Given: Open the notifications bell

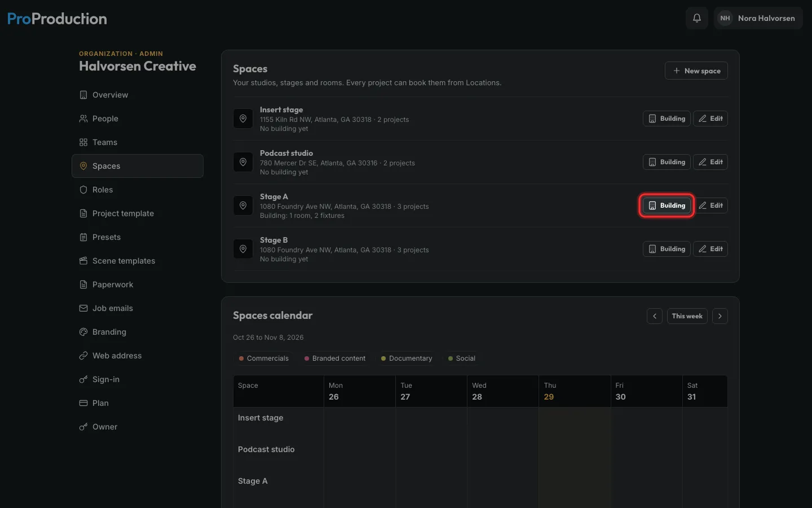Looking at the screenshot, I should point(697,18).
